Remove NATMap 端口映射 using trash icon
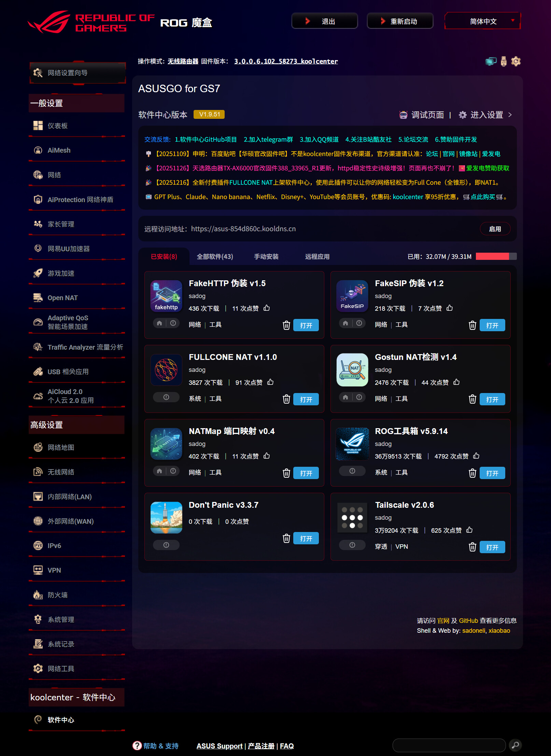The height and width of the screenshot is (756, 551). (286, 473)
